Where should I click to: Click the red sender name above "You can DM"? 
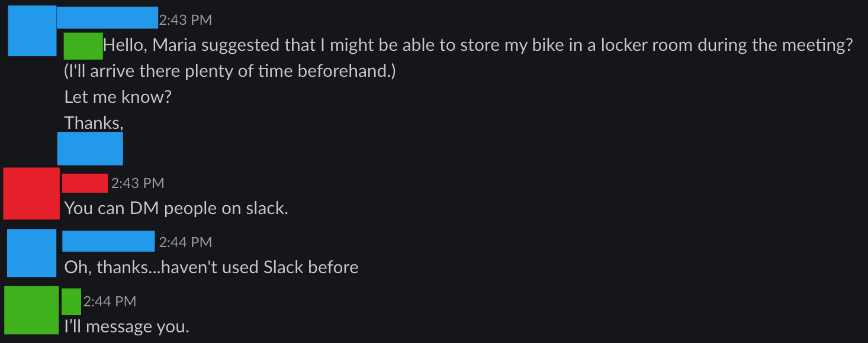pyautogui.click(x=85, y=183)
